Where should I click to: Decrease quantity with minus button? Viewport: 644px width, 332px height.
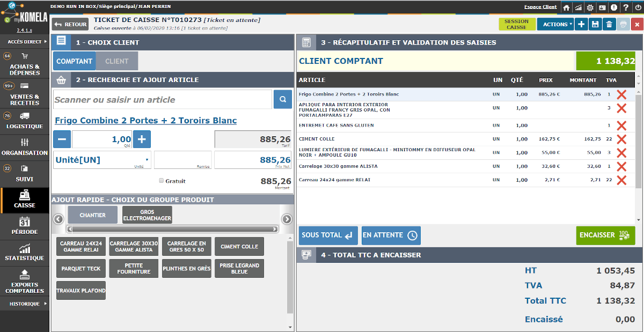(62, 139)
